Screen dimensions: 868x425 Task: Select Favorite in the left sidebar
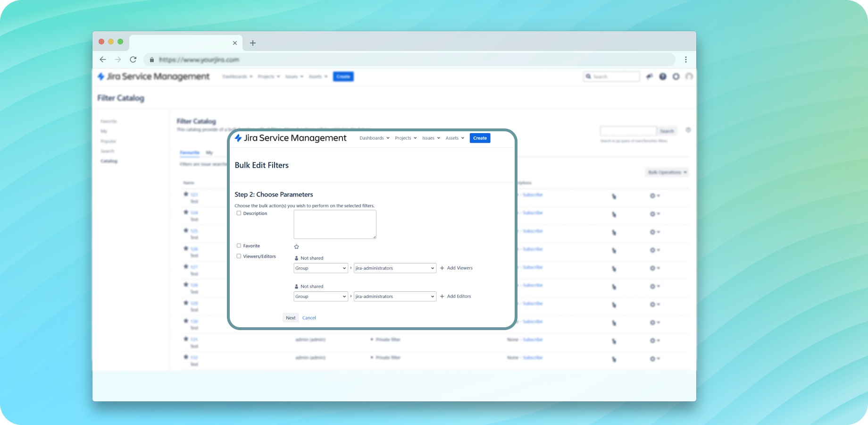108,121
